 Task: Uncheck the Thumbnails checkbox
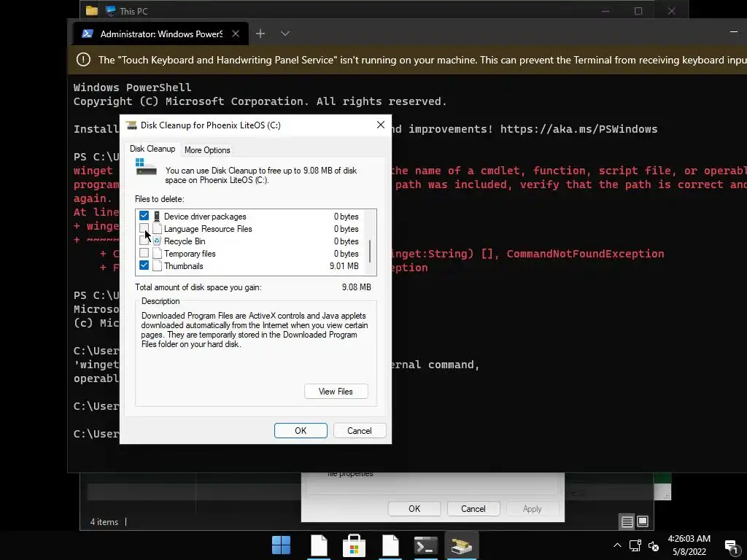pyautogui.click(x=144, y=265)
